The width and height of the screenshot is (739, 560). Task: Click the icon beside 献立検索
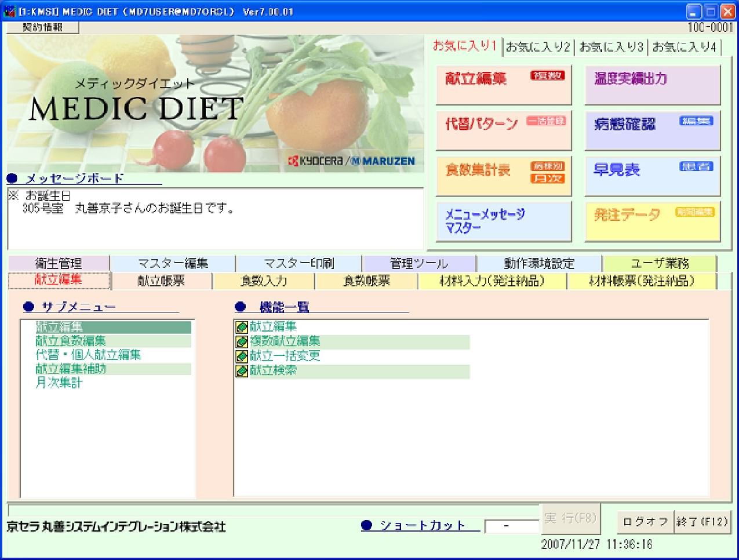click(242, 370)
